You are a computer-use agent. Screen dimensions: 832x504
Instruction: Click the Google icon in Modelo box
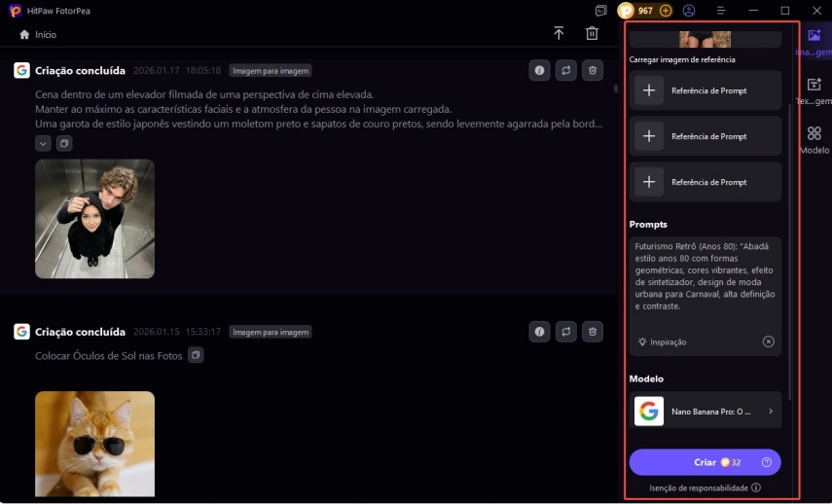(x=648, y=411)
